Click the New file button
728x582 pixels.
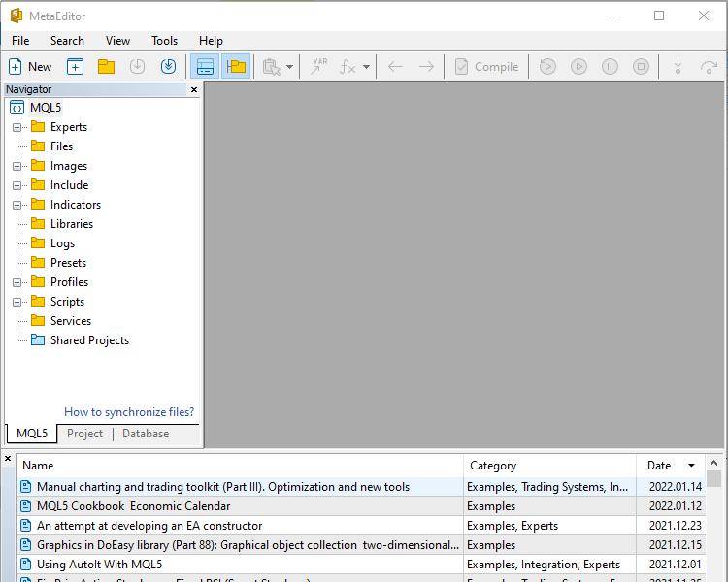tap(30, 67)
